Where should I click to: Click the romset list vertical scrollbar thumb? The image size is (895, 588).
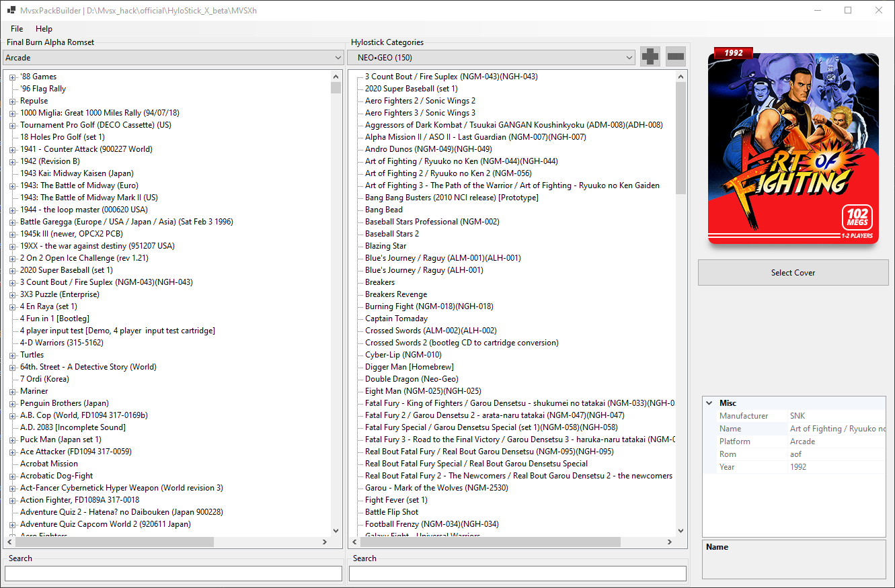336,87
